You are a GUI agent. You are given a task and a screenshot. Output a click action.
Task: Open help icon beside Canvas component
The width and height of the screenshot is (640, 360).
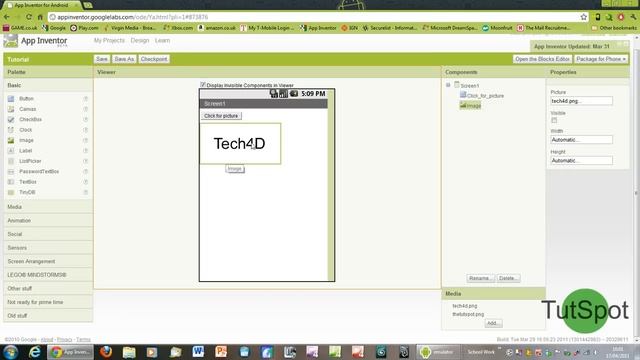86,109
